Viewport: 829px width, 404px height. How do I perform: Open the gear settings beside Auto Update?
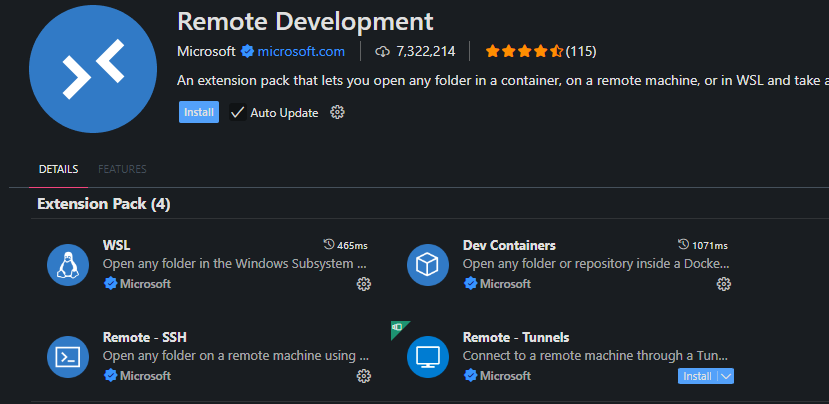click(x=337, y=113)
